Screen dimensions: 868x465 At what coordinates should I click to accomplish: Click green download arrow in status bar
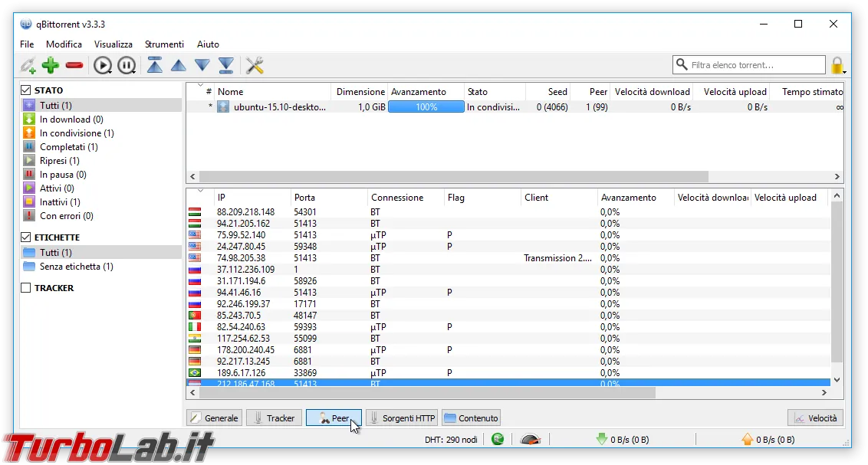602,440
